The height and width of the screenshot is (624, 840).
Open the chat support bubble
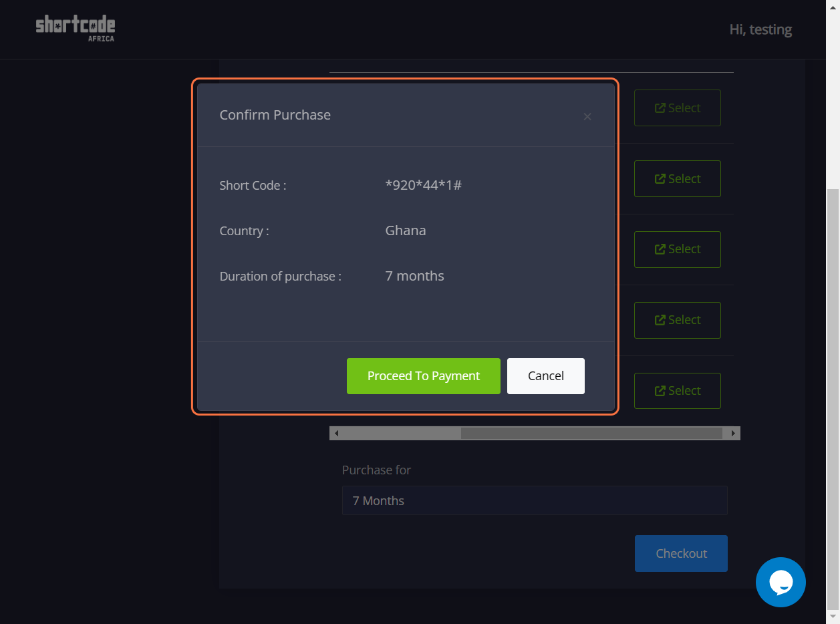[x=781, y=582]
